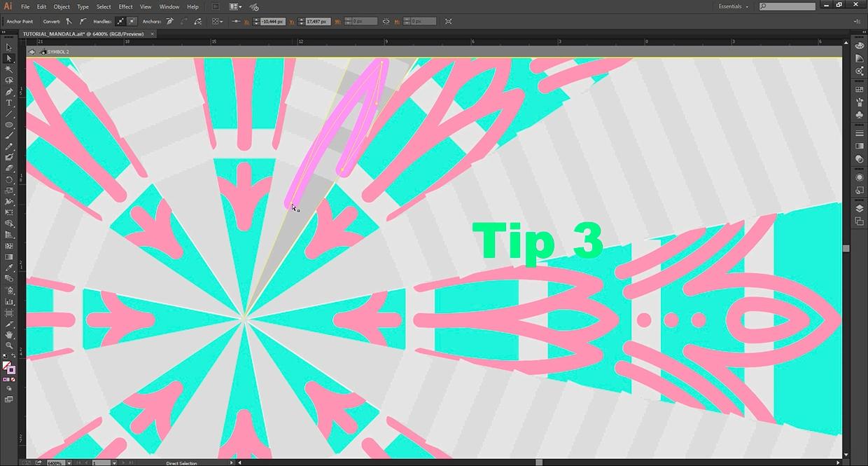Click the vertical scrollbar thumb
The image size is (868, 466).
tap(846, 248)
